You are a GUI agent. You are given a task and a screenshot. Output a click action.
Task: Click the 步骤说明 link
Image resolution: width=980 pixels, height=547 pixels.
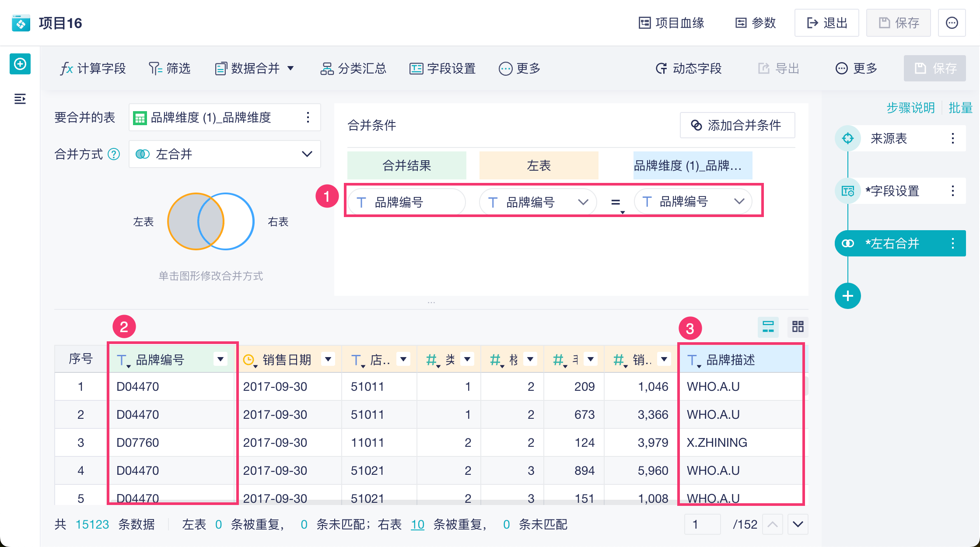coord(910,108)
